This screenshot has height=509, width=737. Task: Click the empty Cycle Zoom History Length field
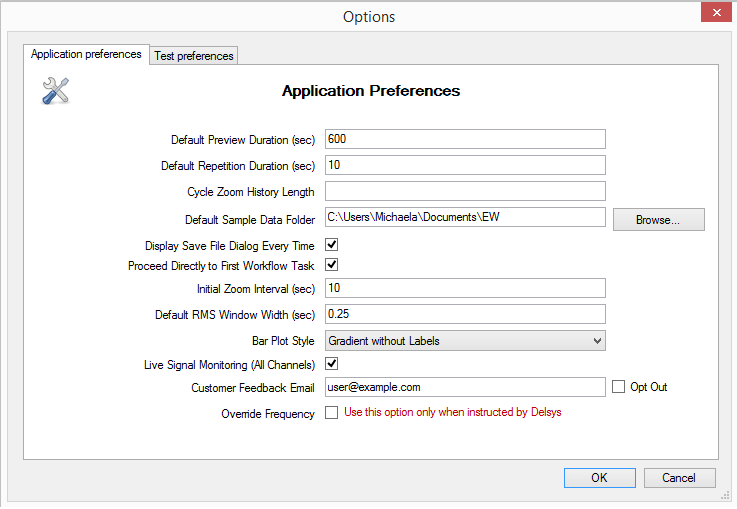[465, 191]
